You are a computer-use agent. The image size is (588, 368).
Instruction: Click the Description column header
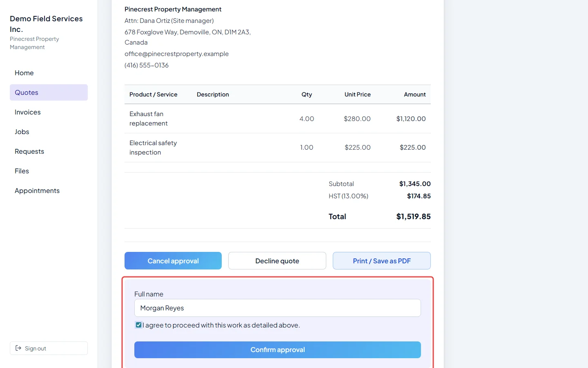coord(213,94)
